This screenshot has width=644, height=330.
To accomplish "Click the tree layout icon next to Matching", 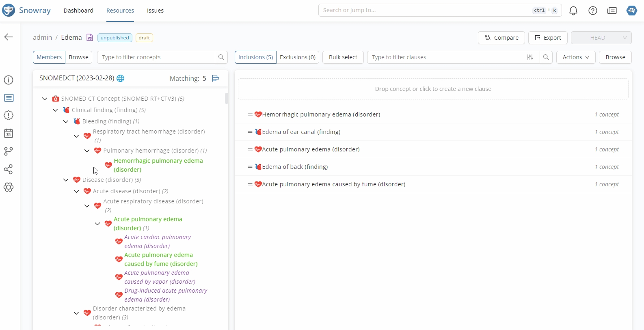I will [x=216, y=78].
